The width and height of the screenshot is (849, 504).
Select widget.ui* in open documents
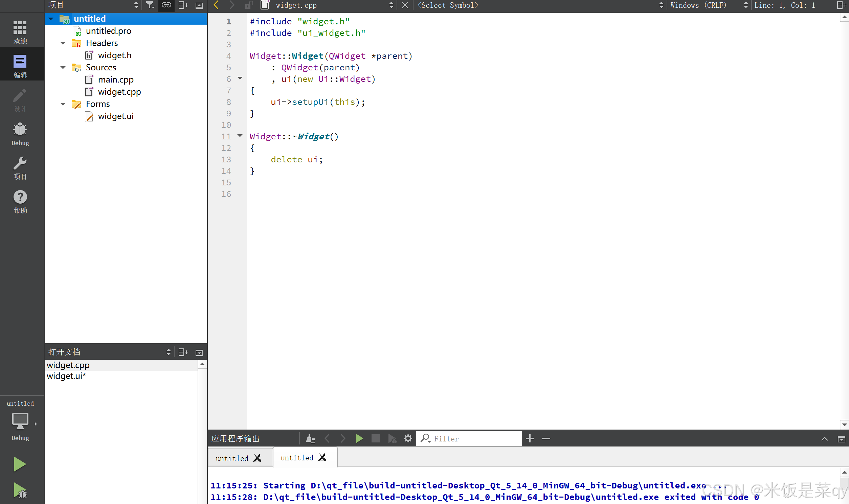[67, 376]
